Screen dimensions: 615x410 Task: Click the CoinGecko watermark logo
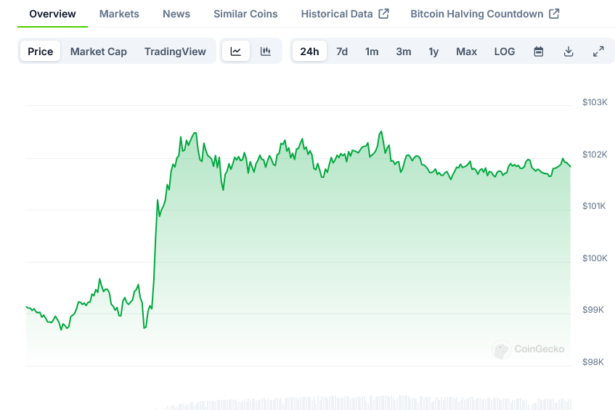pyautogui.click(x=529, y=349)
